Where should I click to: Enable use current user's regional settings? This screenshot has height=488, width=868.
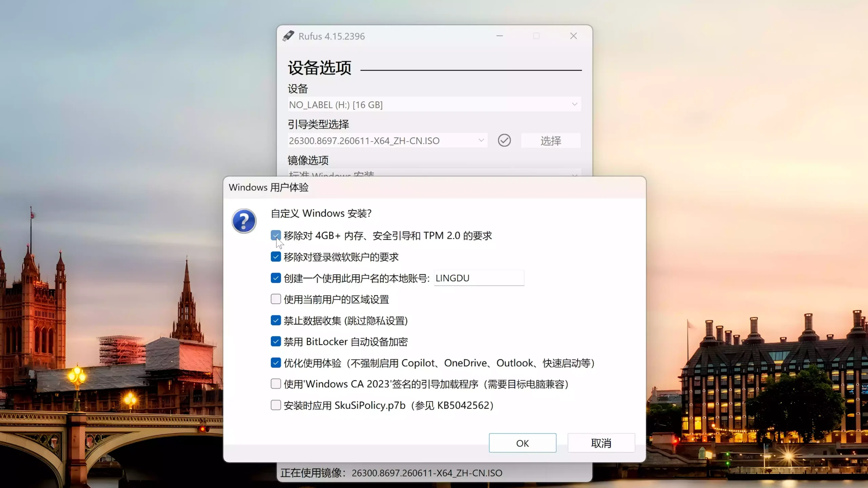tap(276, 299)
